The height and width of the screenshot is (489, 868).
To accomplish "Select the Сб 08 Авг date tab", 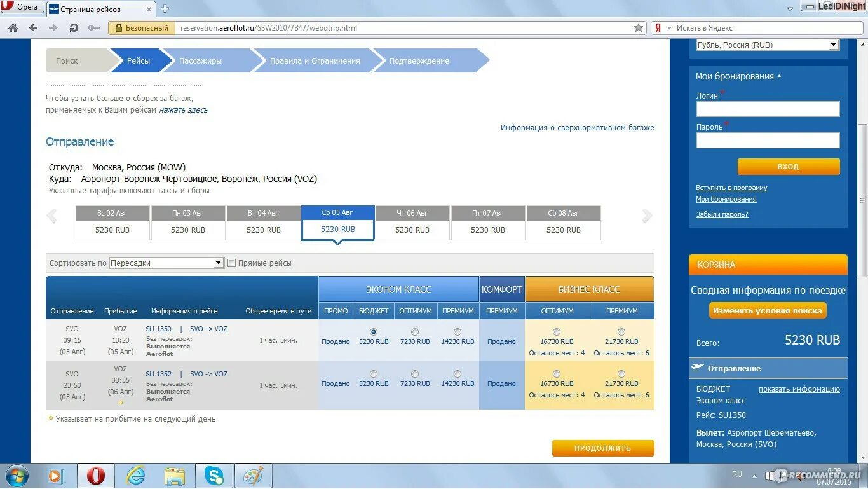I will point(564,223).
